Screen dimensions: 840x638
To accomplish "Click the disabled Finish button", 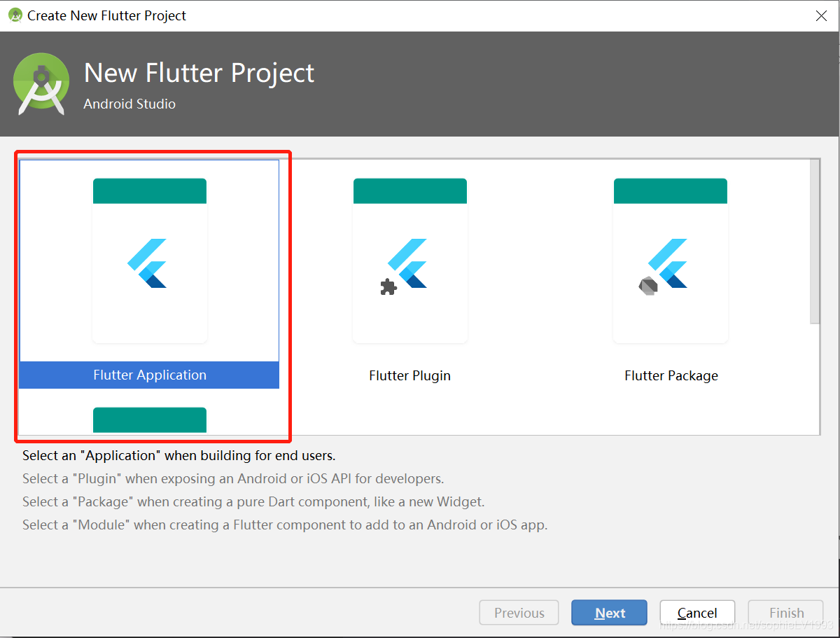I will pos(787,613).
